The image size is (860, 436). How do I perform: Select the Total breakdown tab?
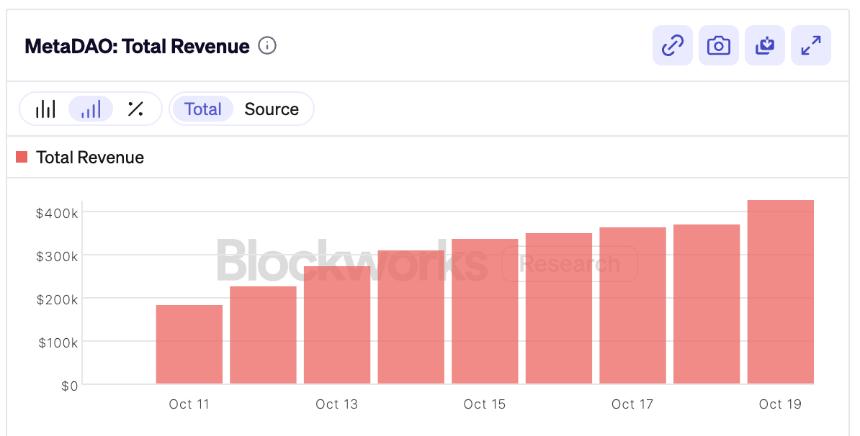[x=203, y=109]
